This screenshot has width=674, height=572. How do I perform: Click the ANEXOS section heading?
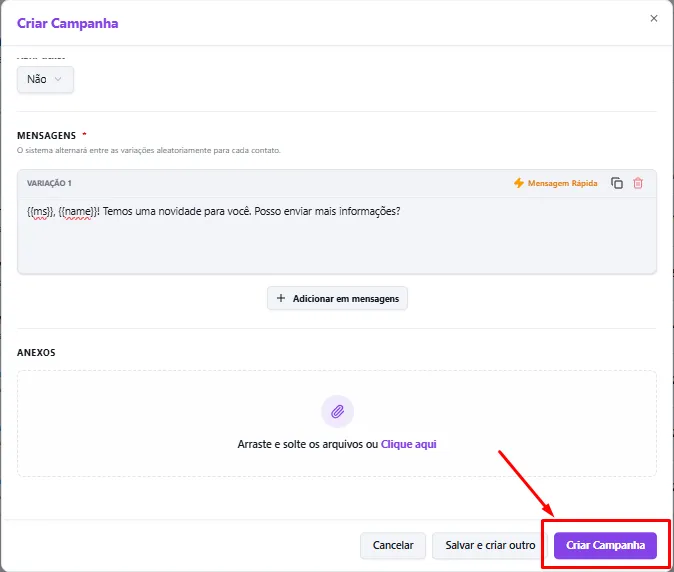tap(36, 353)
